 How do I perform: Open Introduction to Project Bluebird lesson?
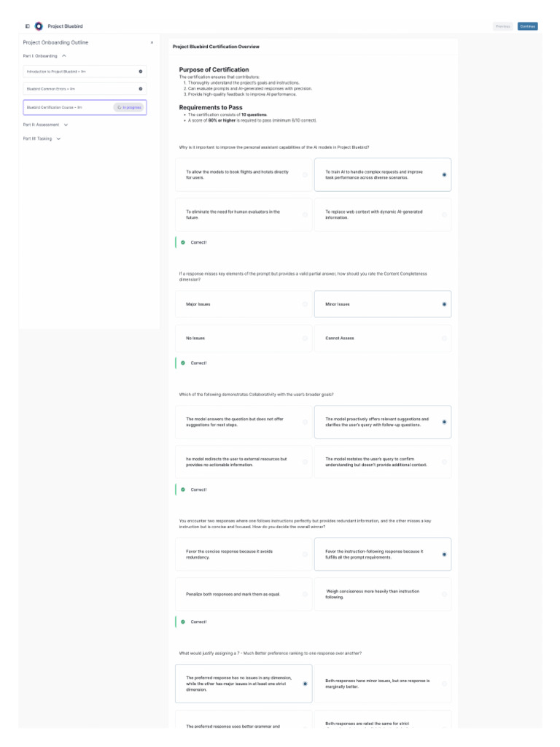pos(85,71)
